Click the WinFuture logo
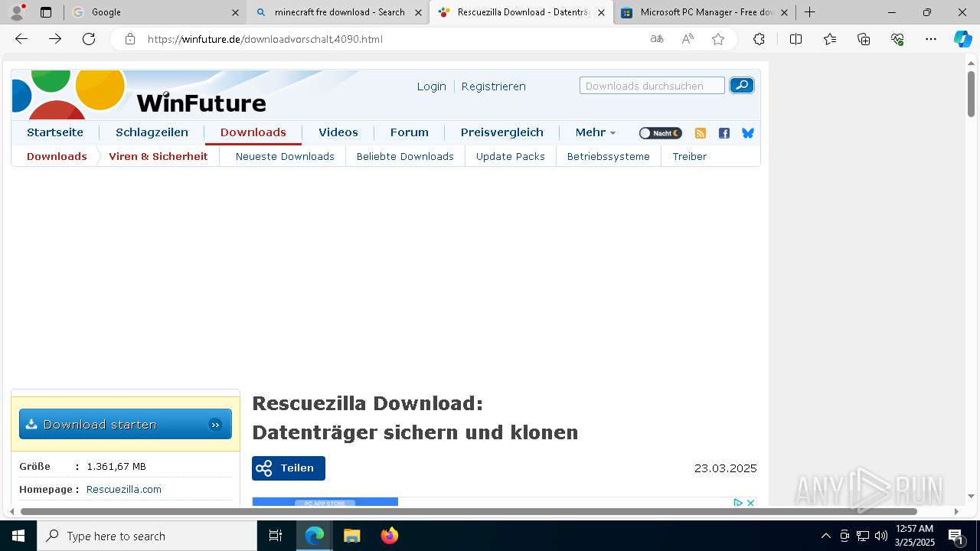 (139, 94)
